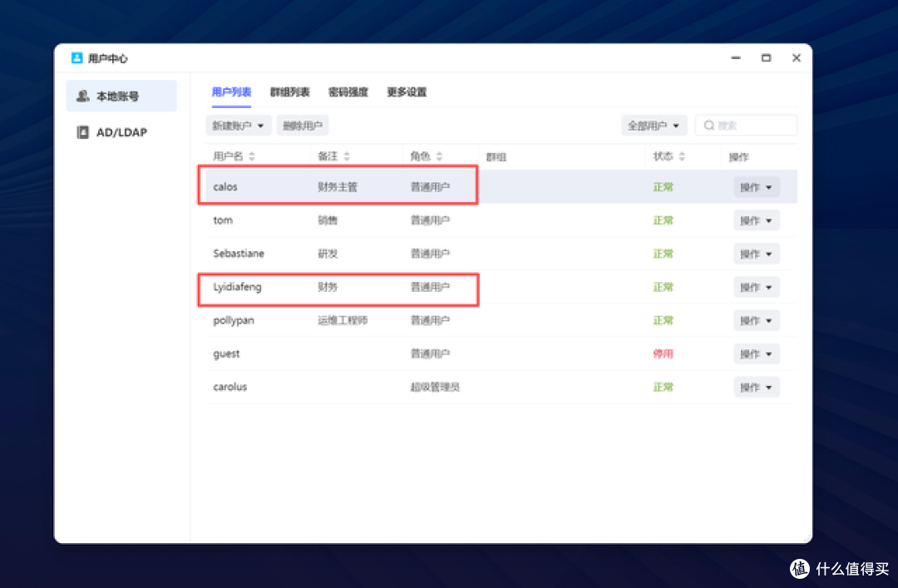Open 操作 dropdown for carolus
This screenshot has height=588, width=898.
[x=756, y=388]
